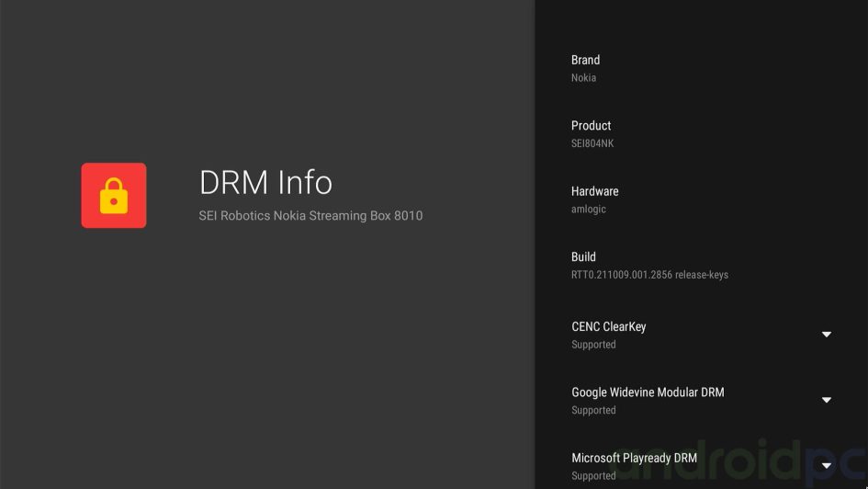Select the Hardware heading in the list
Screen dimensions: 868x489
coord(594,191)
